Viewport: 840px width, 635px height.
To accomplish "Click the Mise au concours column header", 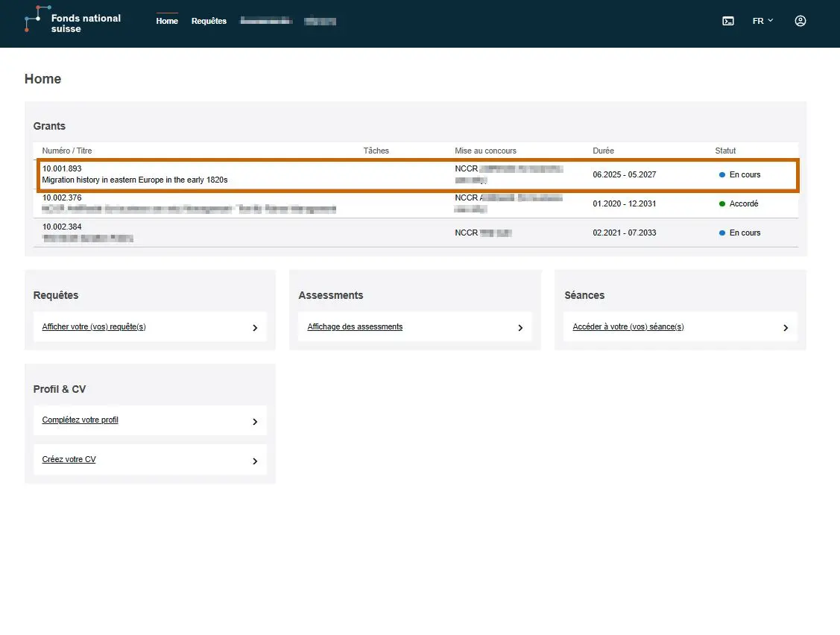I will [485, 151].
